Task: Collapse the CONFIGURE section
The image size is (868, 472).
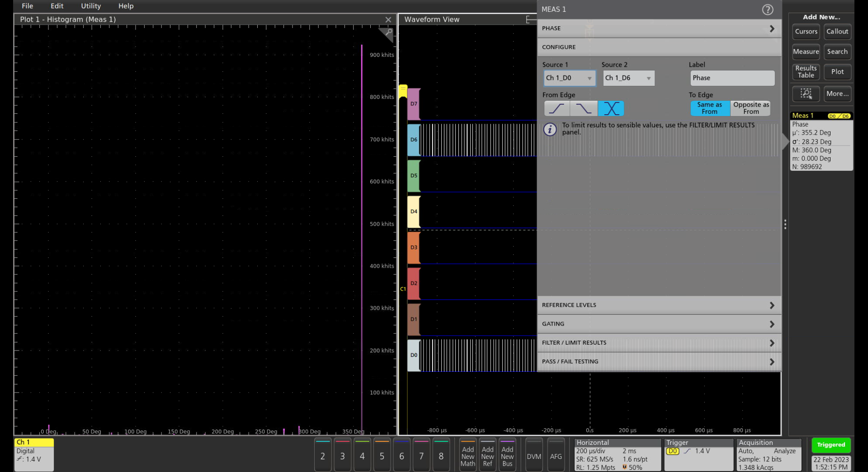Action: tap(659, 47)
